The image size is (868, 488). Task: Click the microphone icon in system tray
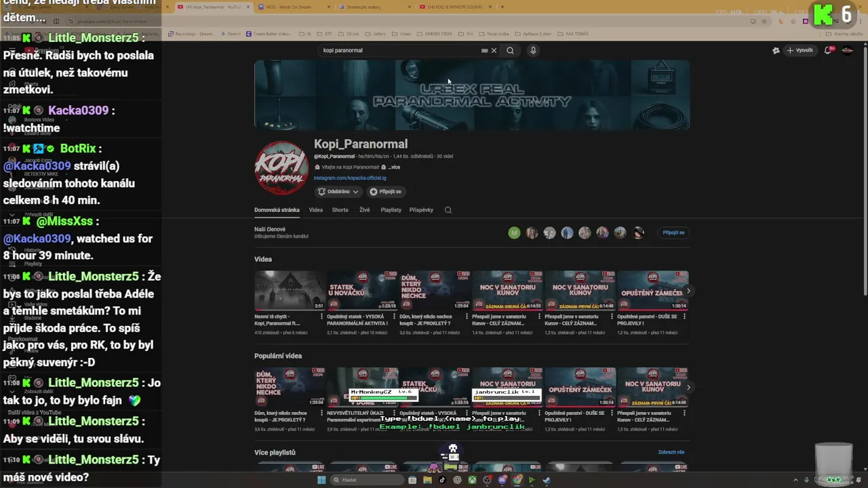pyautogui.click(x=806, y=480)
